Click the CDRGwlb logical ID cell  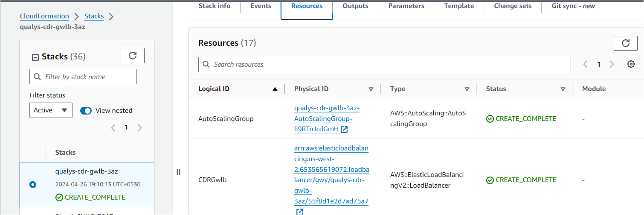pos(212,180)
